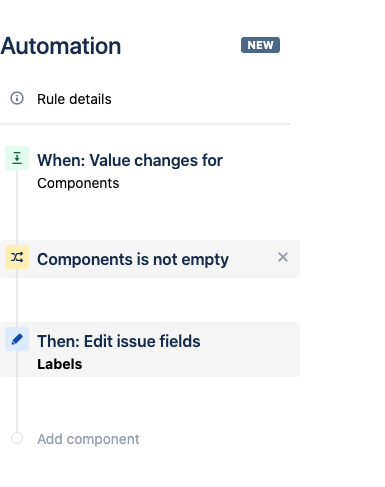Select the green trigger icon
The width and height of the screenshot is (385, 487).
point(17,158)
